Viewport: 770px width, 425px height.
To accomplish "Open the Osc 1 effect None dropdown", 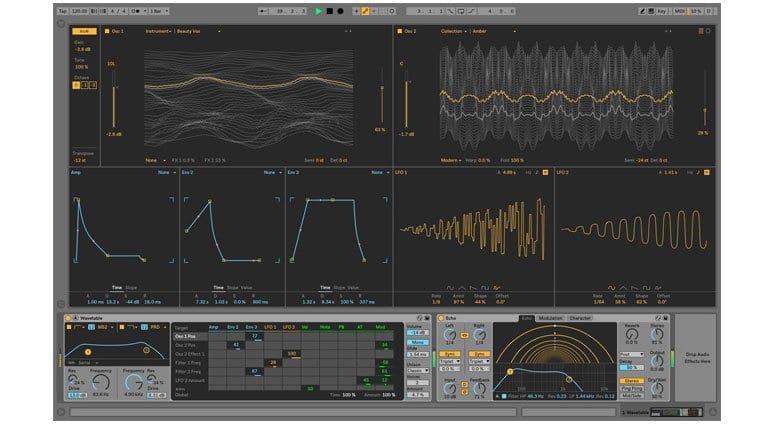I will click(155, 160).
